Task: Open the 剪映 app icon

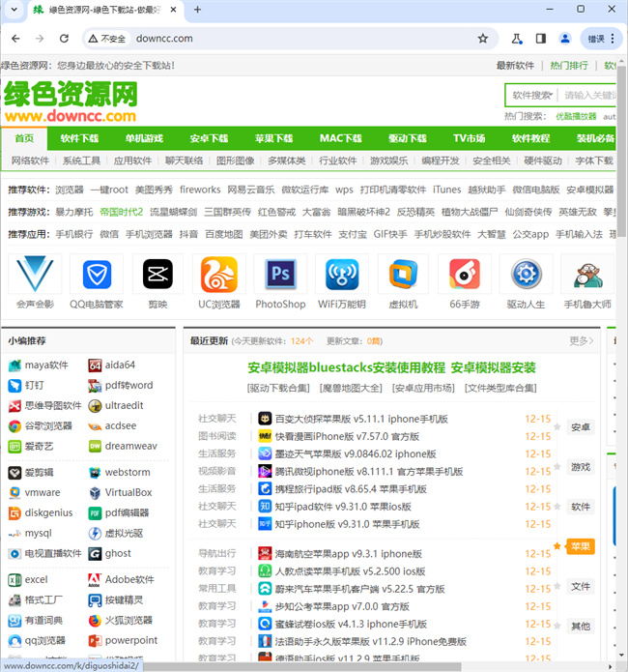Action: point(157,276)
